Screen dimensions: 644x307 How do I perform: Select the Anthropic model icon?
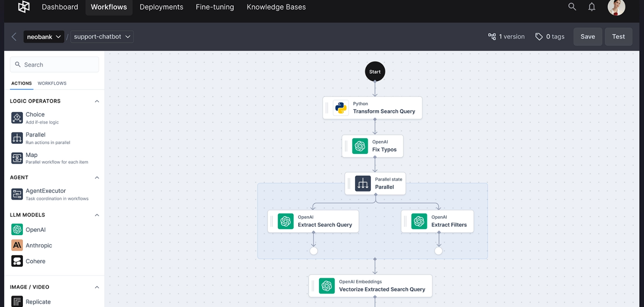click(17, 245)
